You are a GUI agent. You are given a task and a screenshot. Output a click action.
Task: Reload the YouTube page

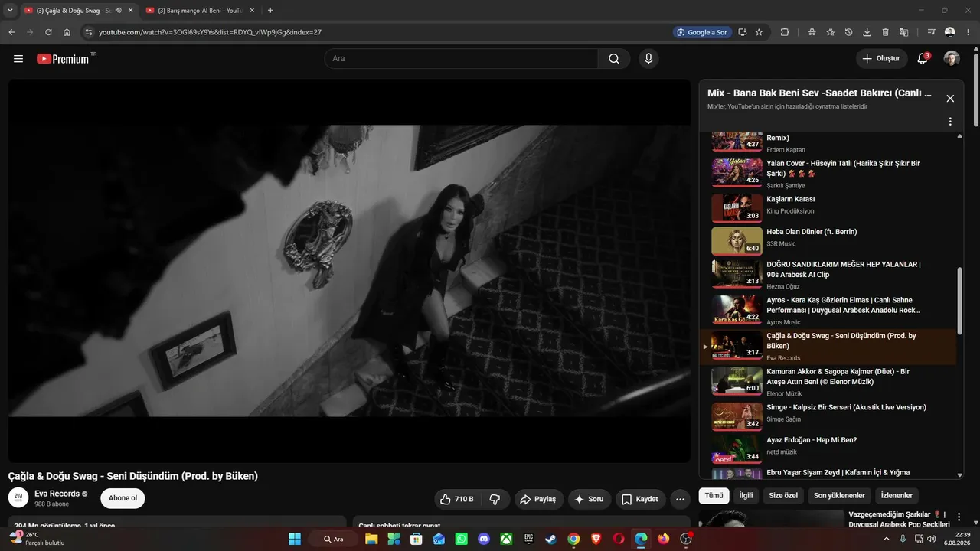pos(48,32)
